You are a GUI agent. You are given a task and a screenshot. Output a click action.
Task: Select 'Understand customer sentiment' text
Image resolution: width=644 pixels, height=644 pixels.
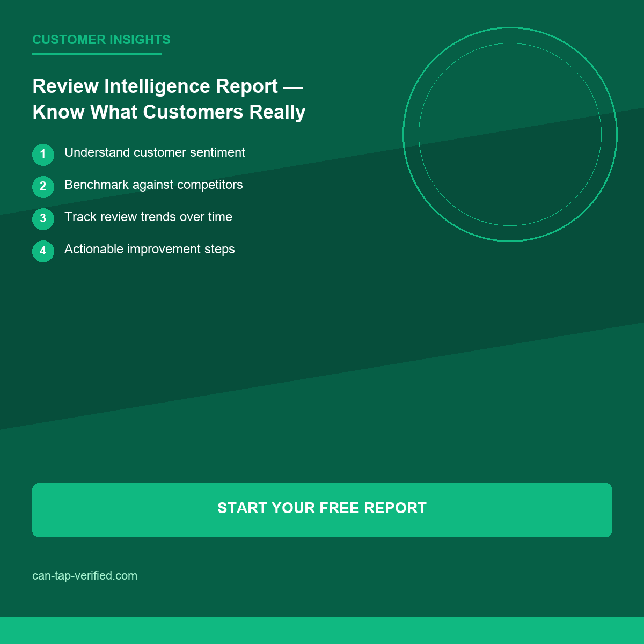point(155,152)
